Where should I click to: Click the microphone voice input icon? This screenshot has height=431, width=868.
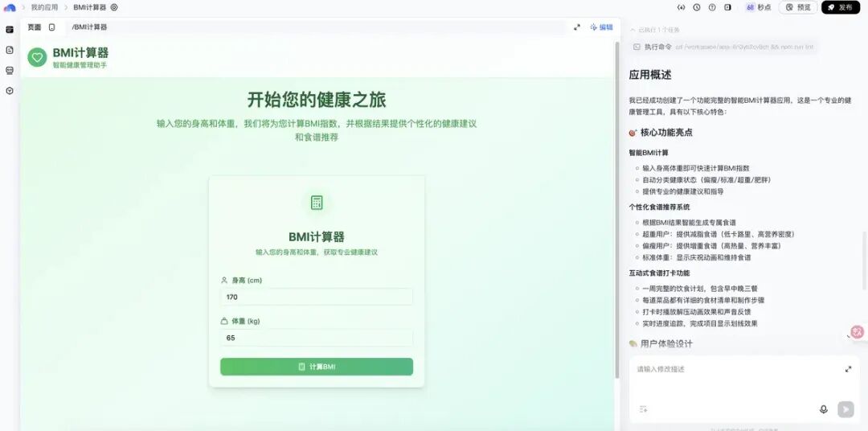click(824, 409)
